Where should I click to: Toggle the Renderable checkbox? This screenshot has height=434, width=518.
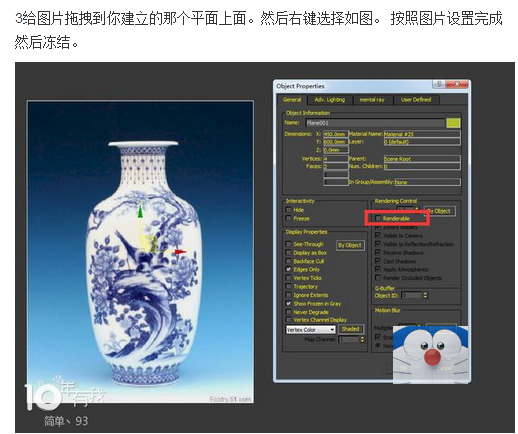[x=378, y=218]
